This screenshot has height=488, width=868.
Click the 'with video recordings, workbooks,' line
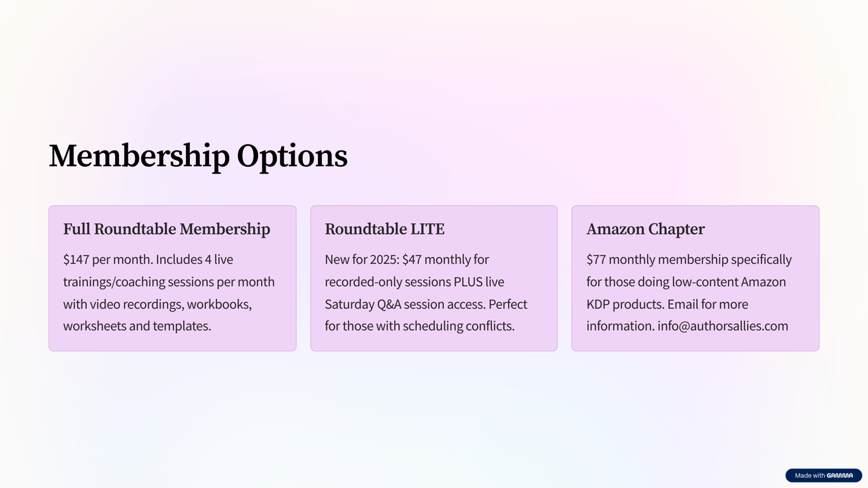tap(157, 304)
